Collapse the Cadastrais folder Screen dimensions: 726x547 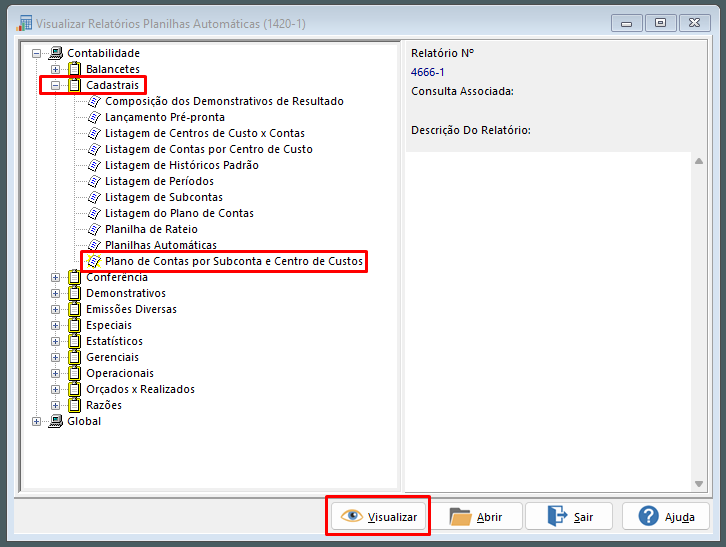pos(55,86)
